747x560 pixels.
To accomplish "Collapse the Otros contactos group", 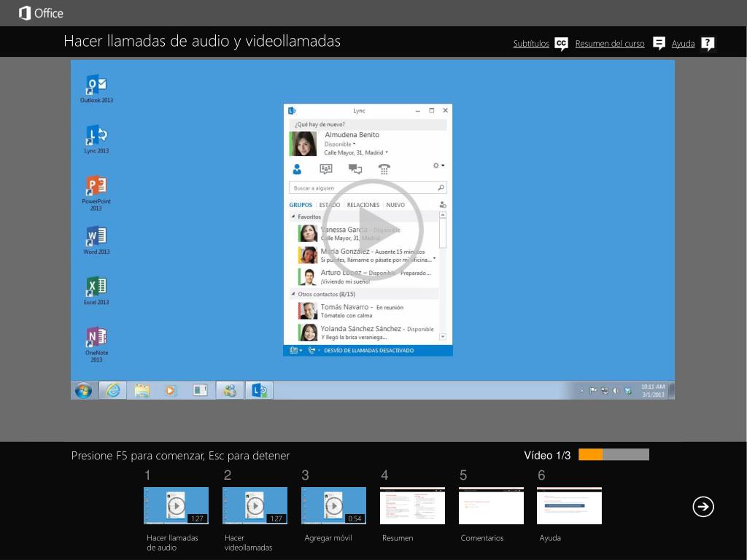I will (x=293, y=295).
